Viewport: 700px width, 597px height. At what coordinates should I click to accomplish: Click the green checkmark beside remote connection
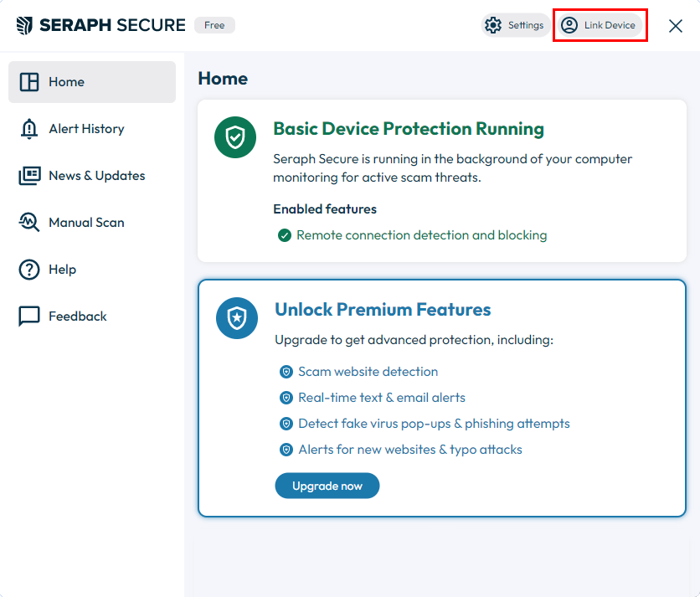tap(285, 235)
